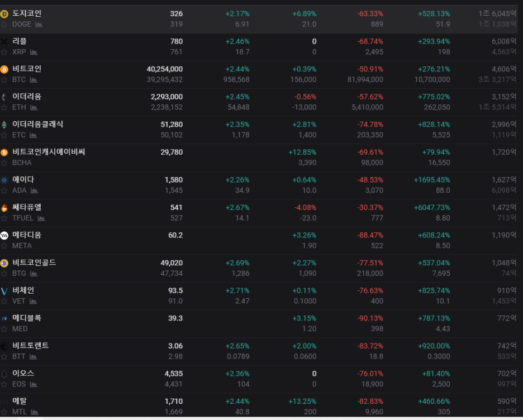Viewport: 523px width, 420px height.
Task: Toggle favorite star for BTC
Action: [x=4, y=80]
